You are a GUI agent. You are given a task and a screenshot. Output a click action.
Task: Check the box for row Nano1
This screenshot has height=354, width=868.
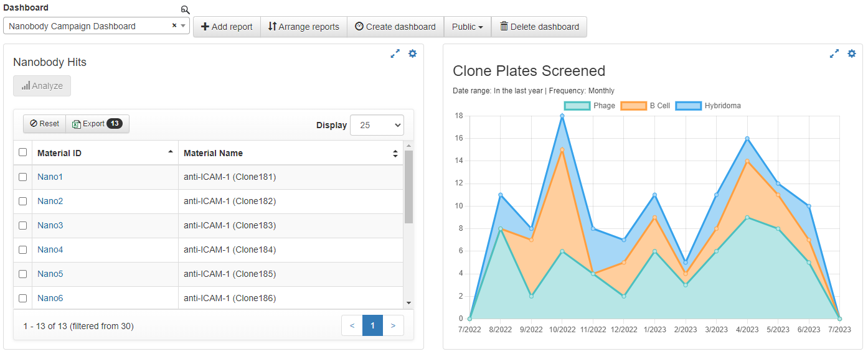point(23,177)
